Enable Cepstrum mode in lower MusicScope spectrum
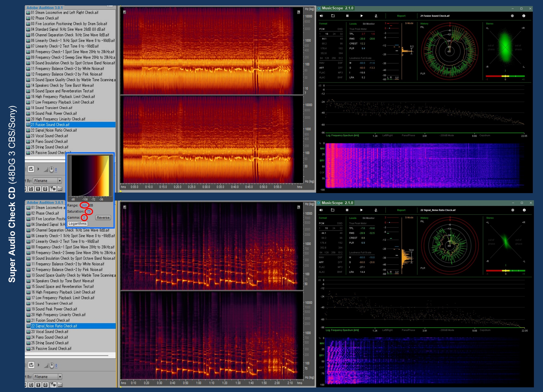The height and width of the screenshot is (392, 543). [x=485, y=330]
